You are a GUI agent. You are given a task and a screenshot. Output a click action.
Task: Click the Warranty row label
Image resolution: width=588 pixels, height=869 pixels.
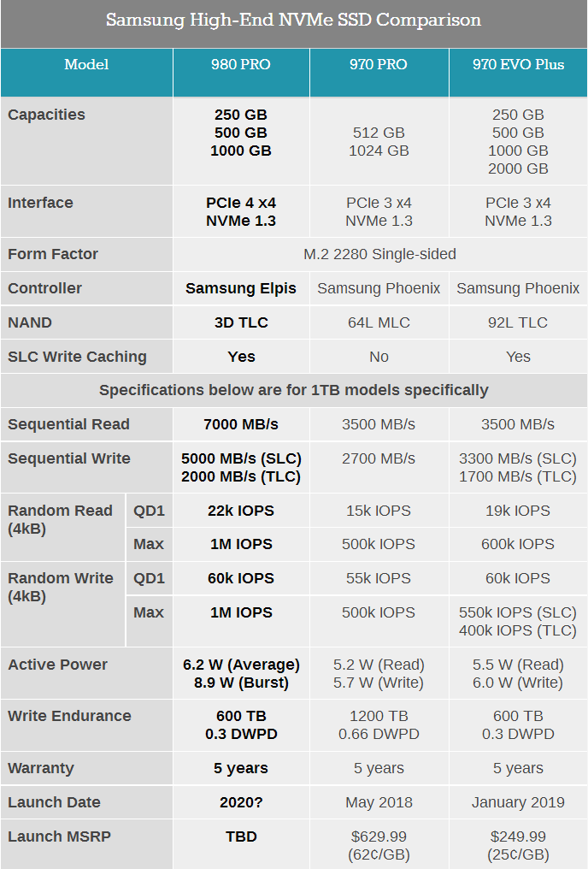pyautogui.click(x=41, y=768)
